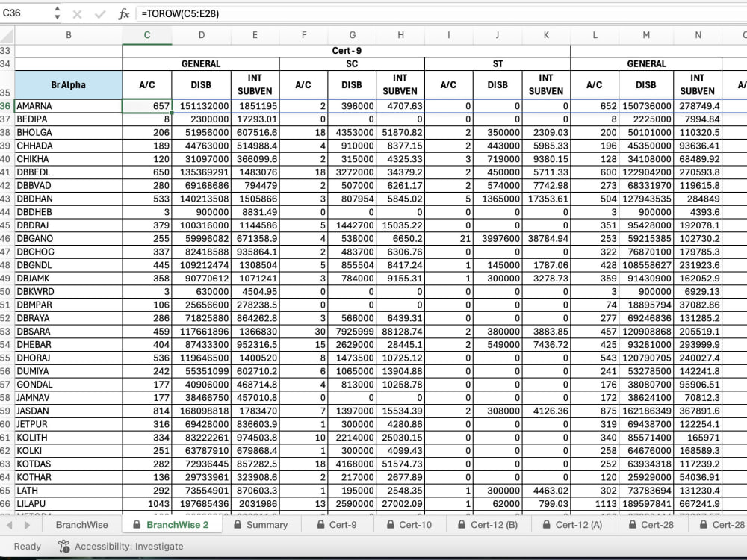Image resolution: width=747 pixels, height=560 pixels.
Task: Click cell with value 667241.9
Action: (x=698, y=503)
